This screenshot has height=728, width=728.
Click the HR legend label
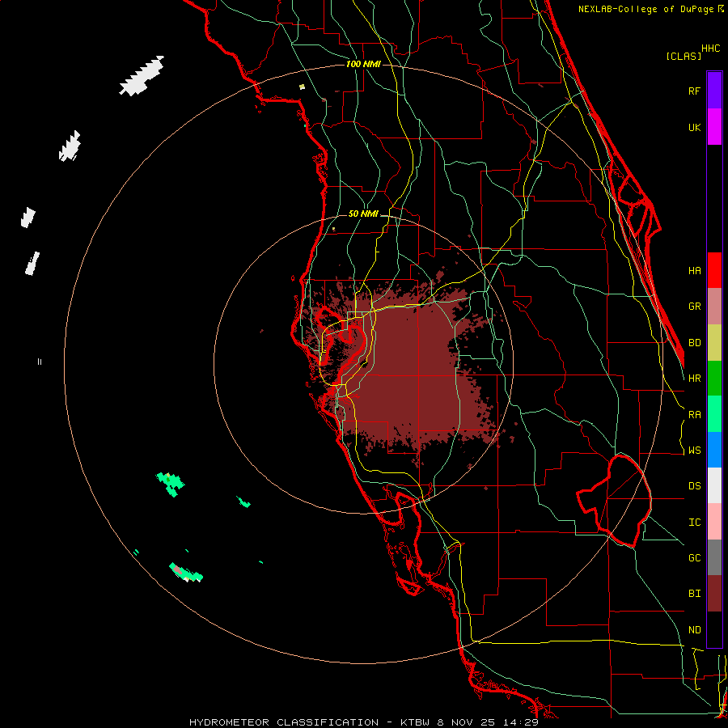click(694, 379)
